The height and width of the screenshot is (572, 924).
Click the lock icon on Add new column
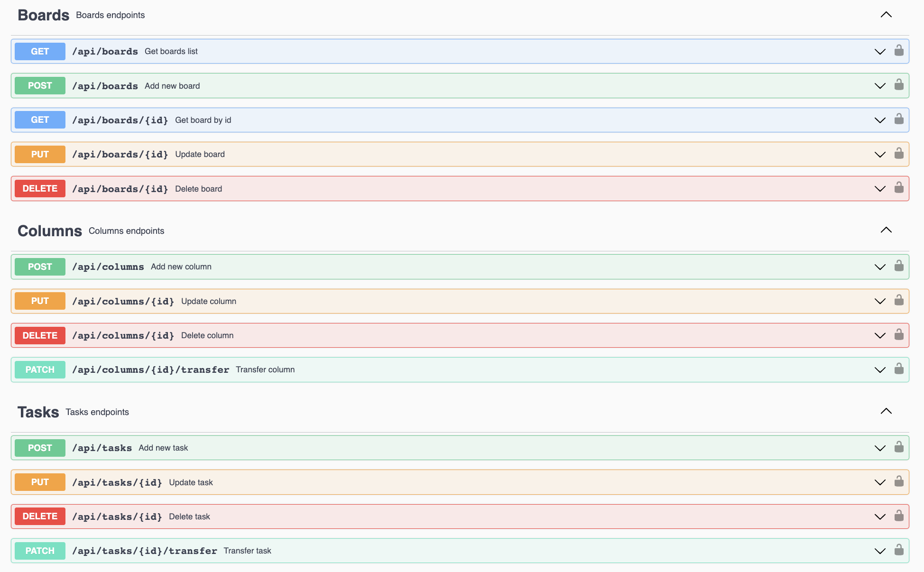pyautogui.click(x=899, y=266)
